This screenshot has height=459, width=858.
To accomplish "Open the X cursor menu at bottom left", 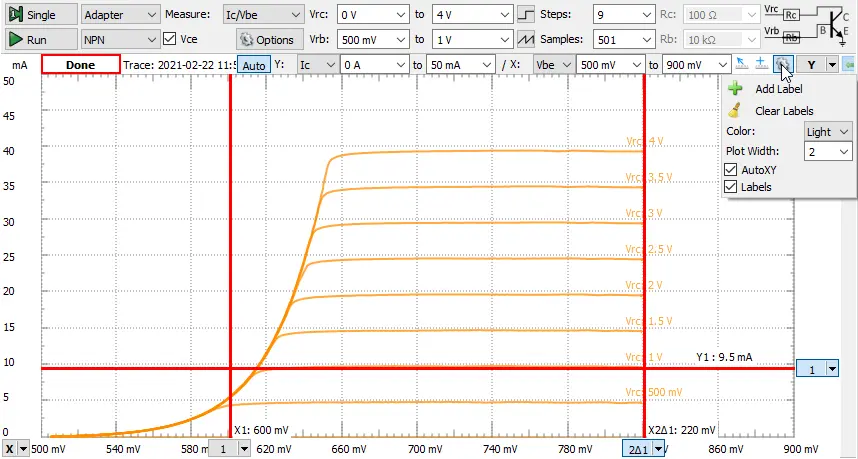I will point(16,449).
